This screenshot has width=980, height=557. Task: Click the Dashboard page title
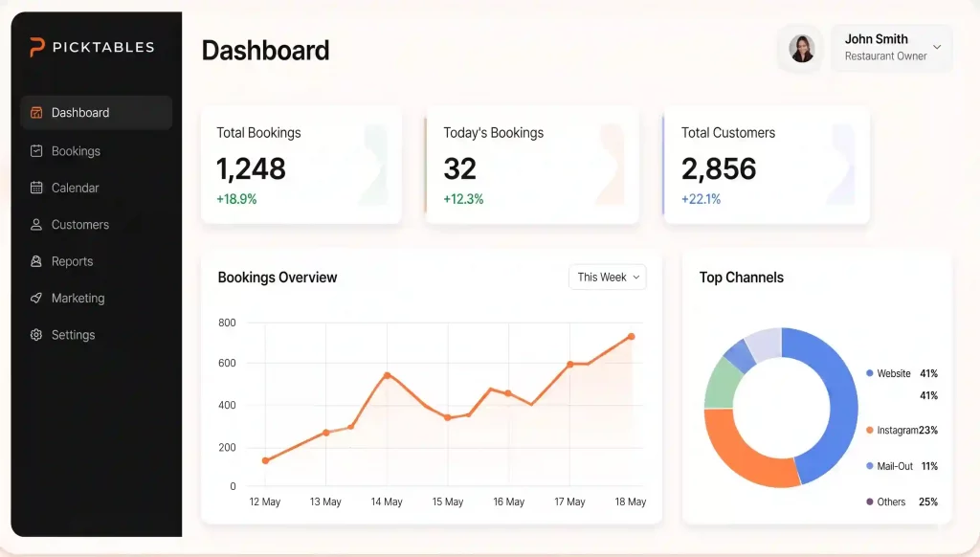point(265,50)
